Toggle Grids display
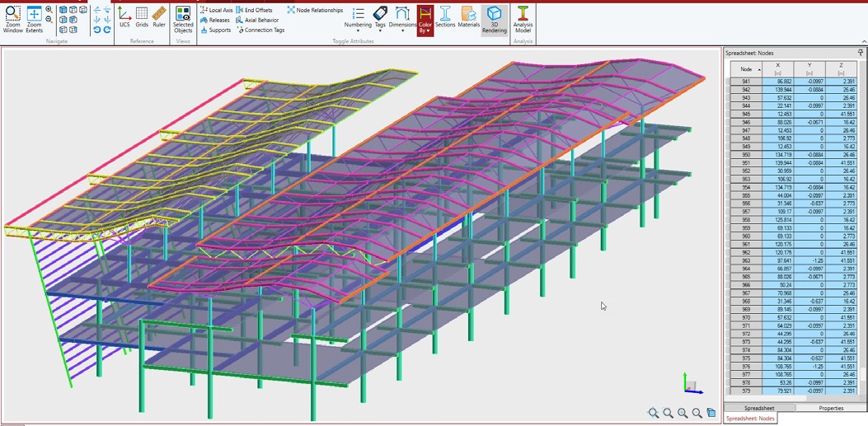This screenshot has height=426, width=868. pyautogui.click(x=142, y=17)
